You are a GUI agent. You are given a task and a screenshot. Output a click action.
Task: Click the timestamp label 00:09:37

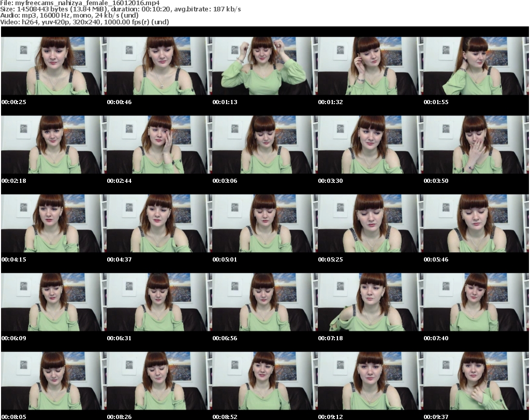tap(436, 417)
